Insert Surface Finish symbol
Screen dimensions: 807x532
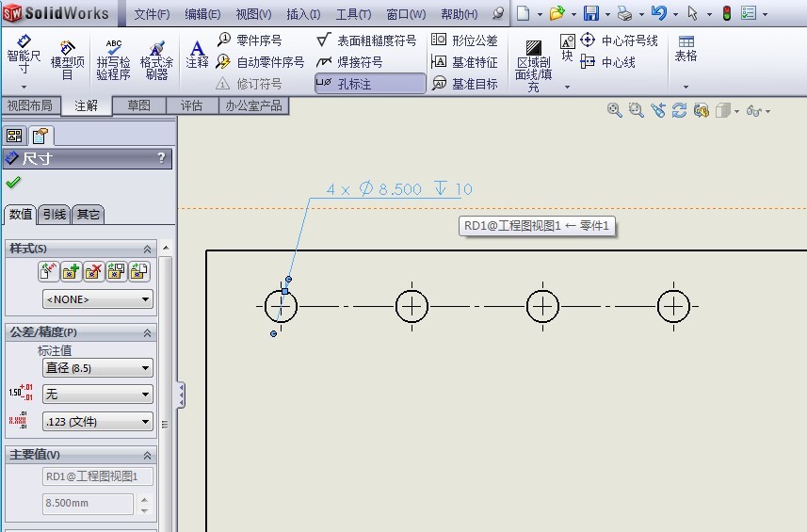click(x=366, y=40)
